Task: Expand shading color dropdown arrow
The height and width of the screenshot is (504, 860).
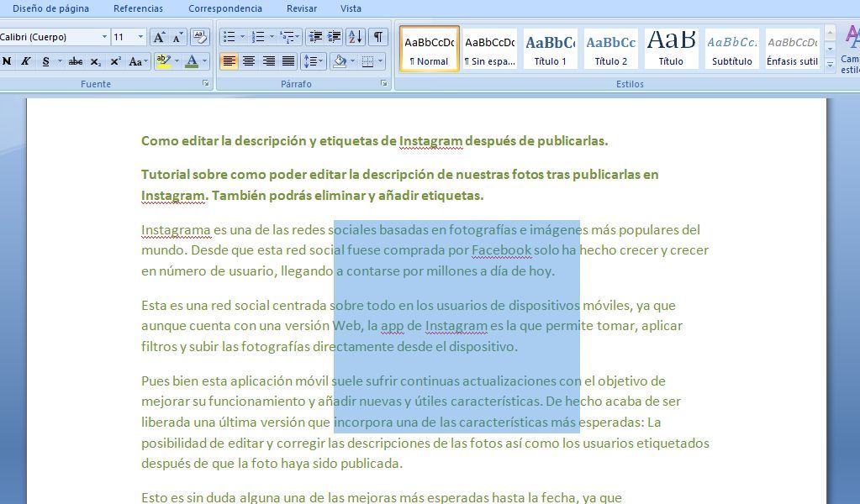Action: [353, 61]
